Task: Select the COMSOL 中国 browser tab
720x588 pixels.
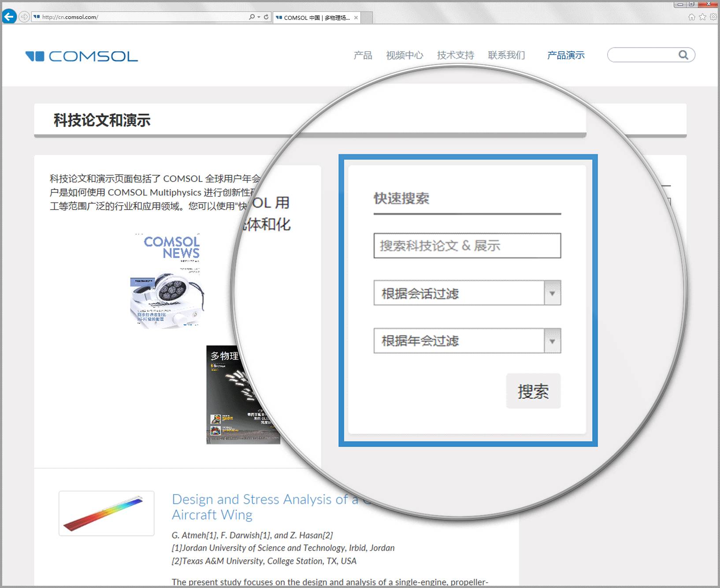Action: (316, 18)
